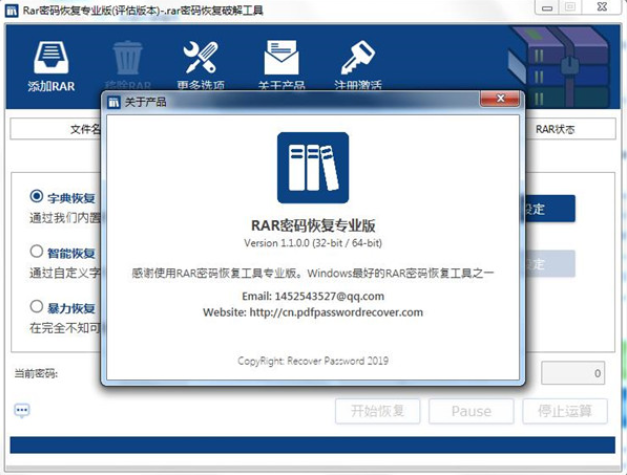Click the Remove RAR (移除RAR) trash icon
Image resolution: width=627 pixels, height=475 pixels.
127,59
